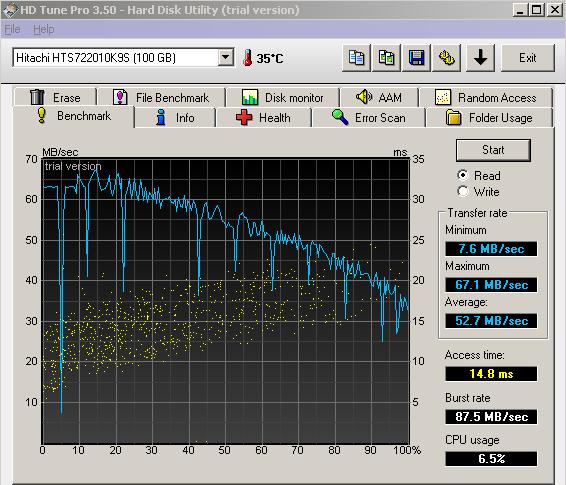Switch to the Random Access tab
Screen dimensions: 566x485
(486, 97)
